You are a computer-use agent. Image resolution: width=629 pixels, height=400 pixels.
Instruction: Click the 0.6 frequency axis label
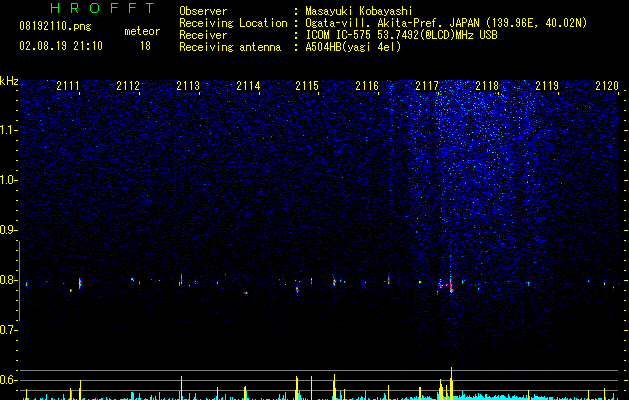pos(8,380)
